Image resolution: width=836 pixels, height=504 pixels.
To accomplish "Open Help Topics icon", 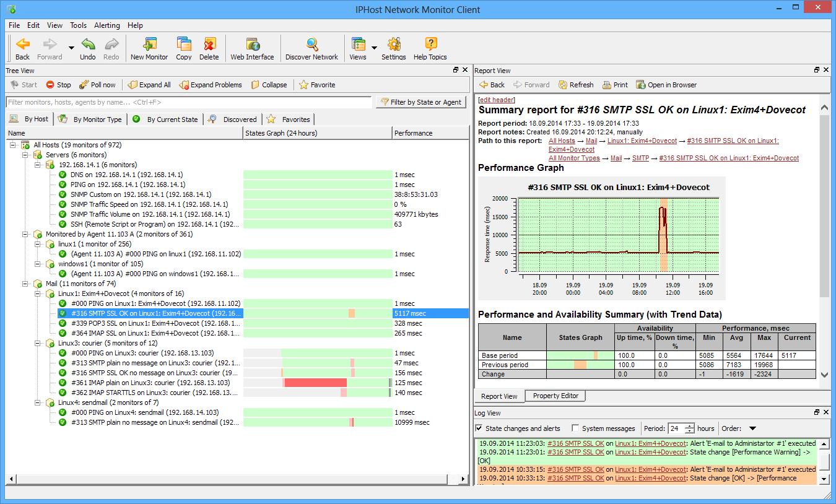I will pyautogui.click(x=430, y=48).
